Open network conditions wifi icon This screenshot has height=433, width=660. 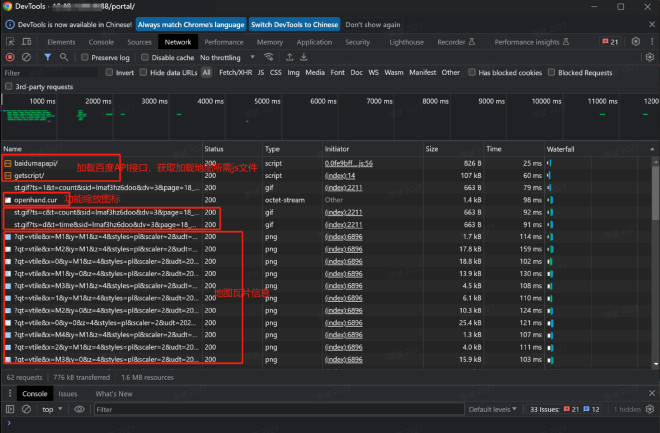270,58
